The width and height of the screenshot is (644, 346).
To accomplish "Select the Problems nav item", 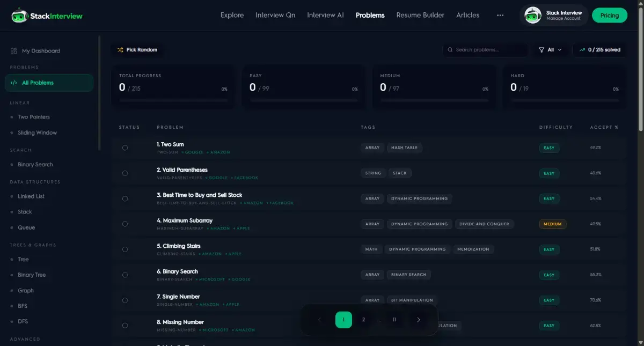I will coord(370,15).
